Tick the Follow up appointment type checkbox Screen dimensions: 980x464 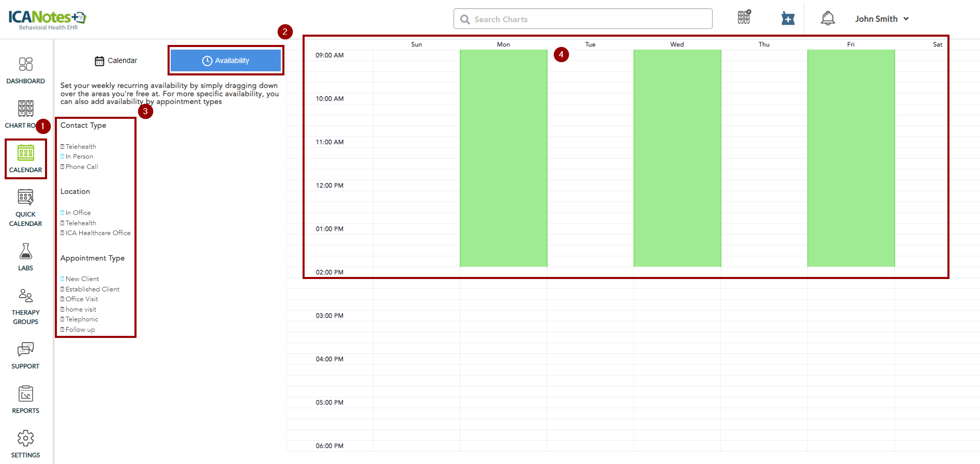click(63, 330)
